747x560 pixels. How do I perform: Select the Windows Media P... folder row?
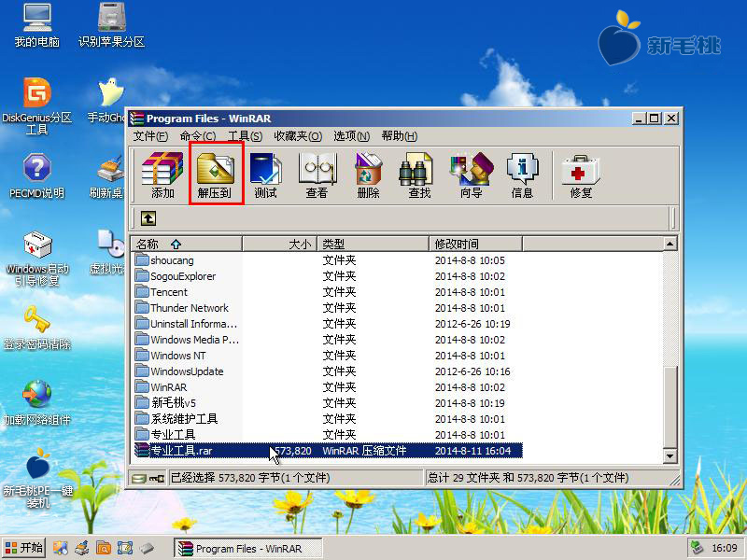pyautogui.click(x=327, y=340)
